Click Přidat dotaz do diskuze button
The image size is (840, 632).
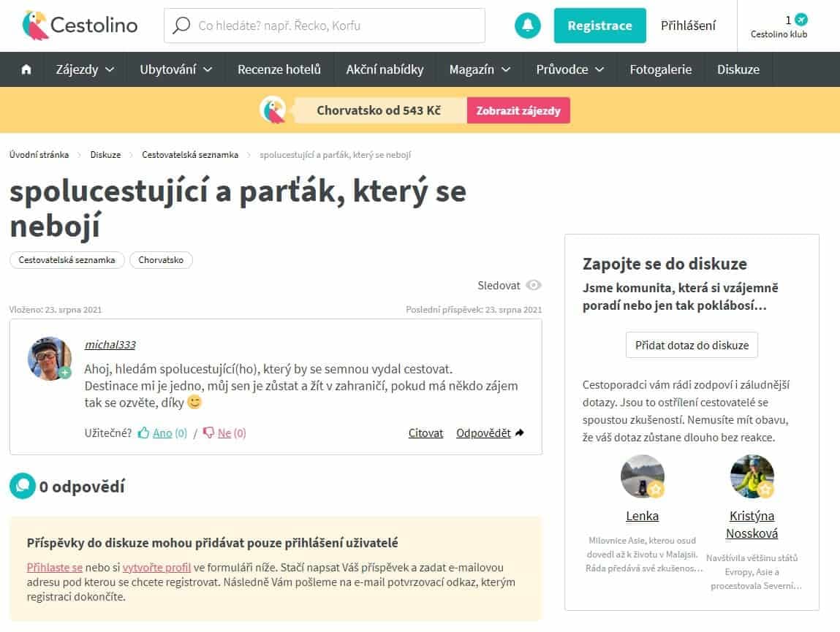(x=692, y=345)
